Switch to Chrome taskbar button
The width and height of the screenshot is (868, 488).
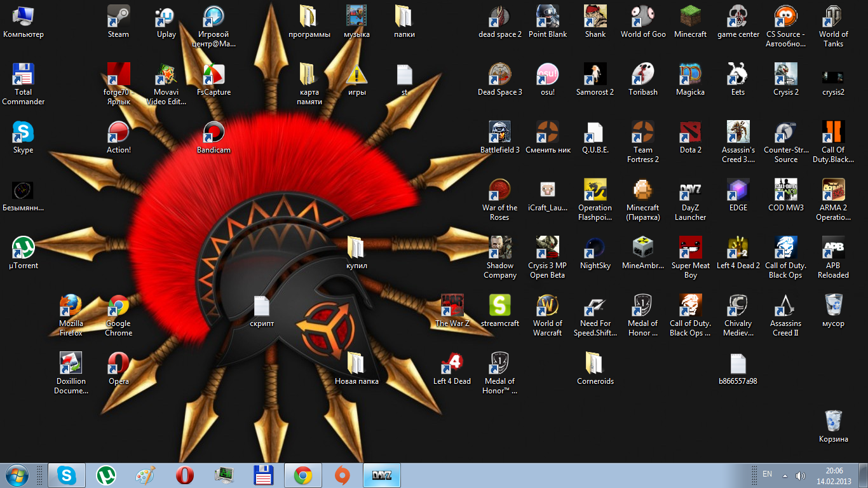[x=303, y=475]
